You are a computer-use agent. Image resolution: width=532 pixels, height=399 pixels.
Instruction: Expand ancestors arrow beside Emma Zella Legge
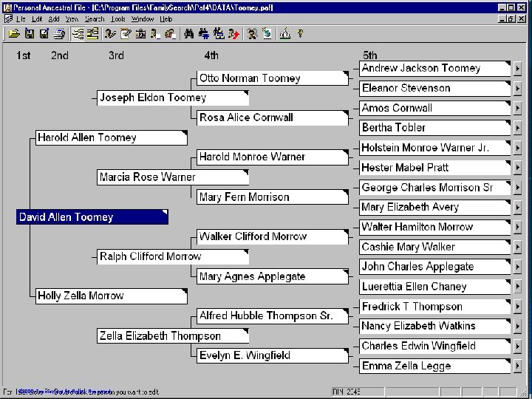[x=517, y=366]
